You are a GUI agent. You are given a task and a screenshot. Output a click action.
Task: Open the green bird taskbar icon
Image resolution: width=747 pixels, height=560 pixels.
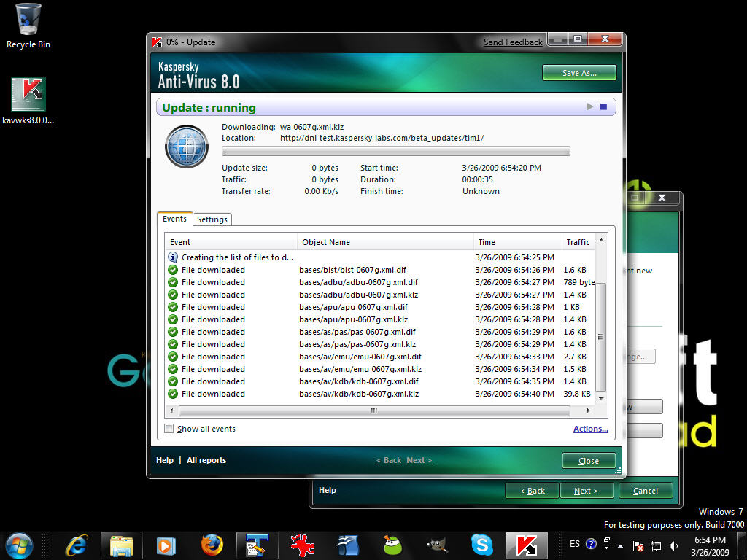click(x=392, y=545)
